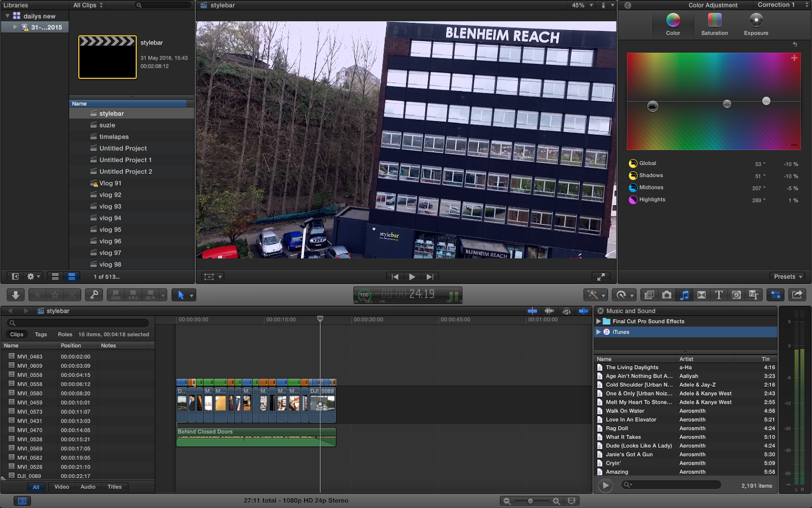Screen dimensions: 812x508
Task: Toggle solo selected clips
Action: point(566,311)
